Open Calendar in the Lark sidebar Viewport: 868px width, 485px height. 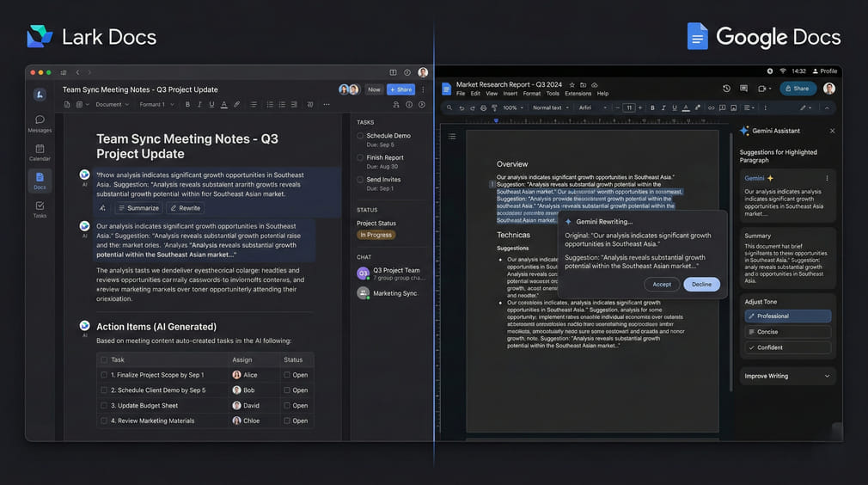(x=40, y=152)
